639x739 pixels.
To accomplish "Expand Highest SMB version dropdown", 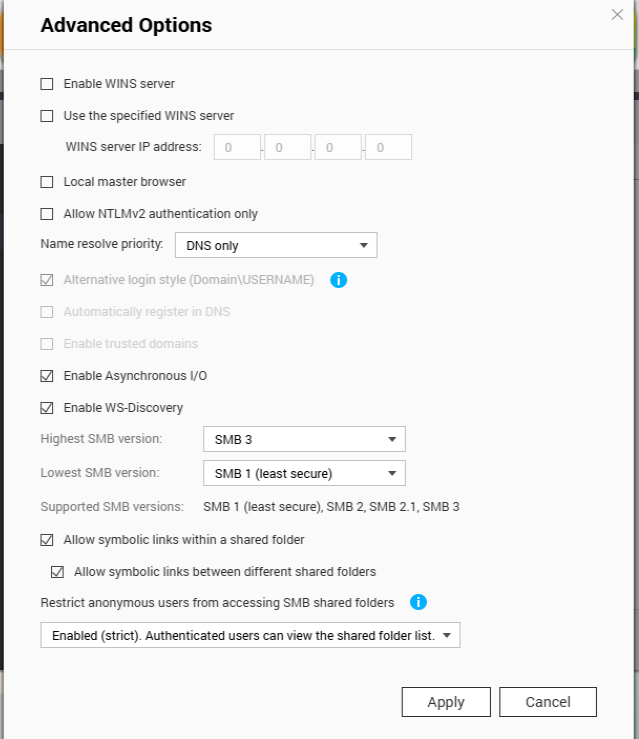I will [304, 439].
